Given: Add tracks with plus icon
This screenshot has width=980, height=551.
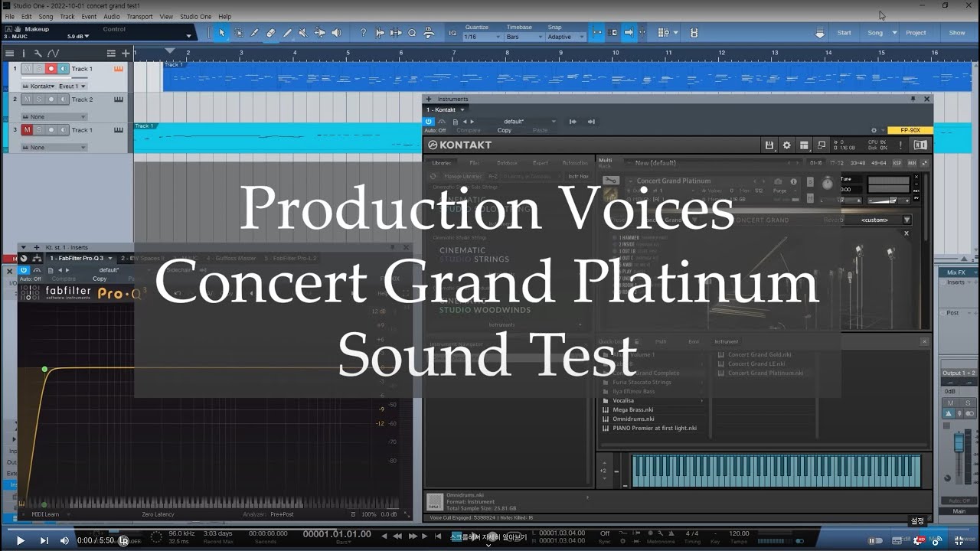Looking at the screenshot, I should pyautogui.click(x=126, y=53).
